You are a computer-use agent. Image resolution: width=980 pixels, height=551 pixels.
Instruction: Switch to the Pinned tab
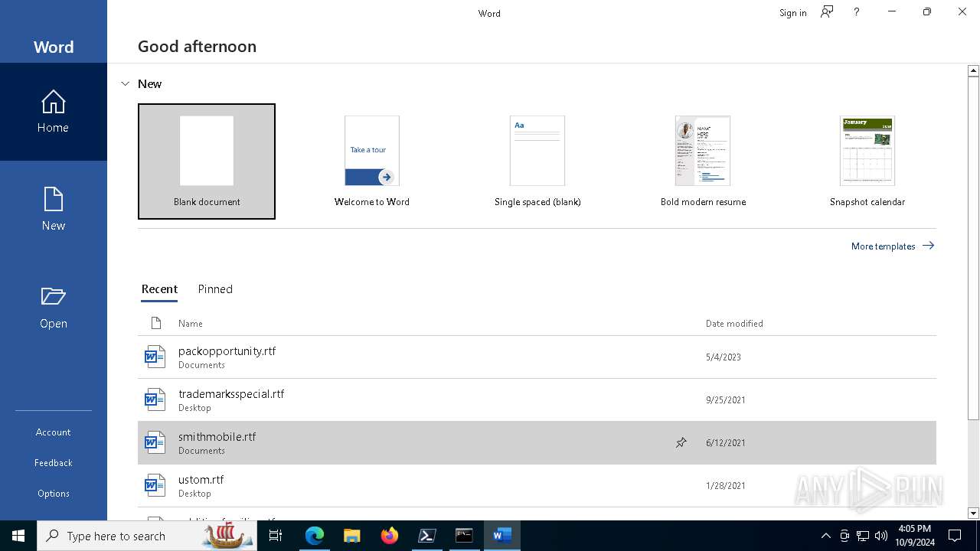215,289
